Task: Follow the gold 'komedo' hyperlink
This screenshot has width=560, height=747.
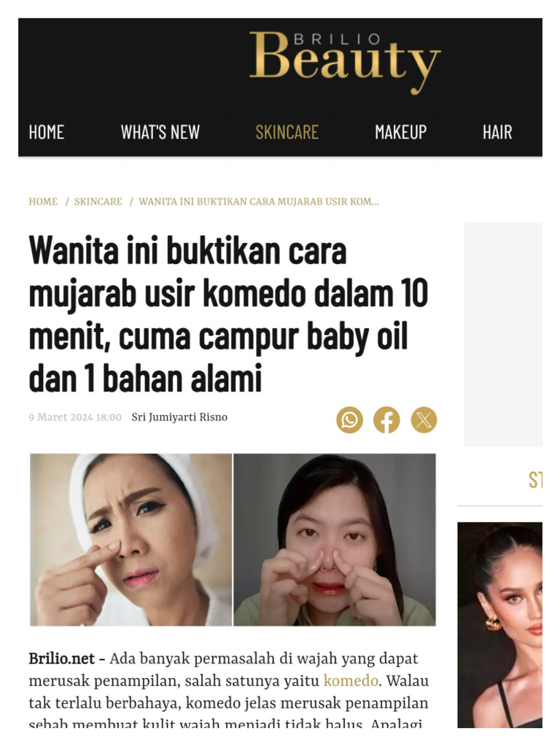Action: pos(351,681)
